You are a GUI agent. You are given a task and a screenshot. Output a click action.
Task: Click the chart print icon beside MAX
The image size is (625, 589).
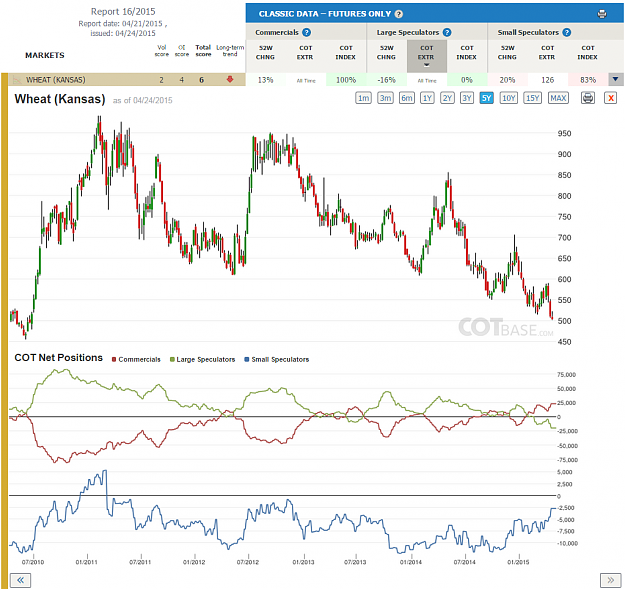(588, 98)
